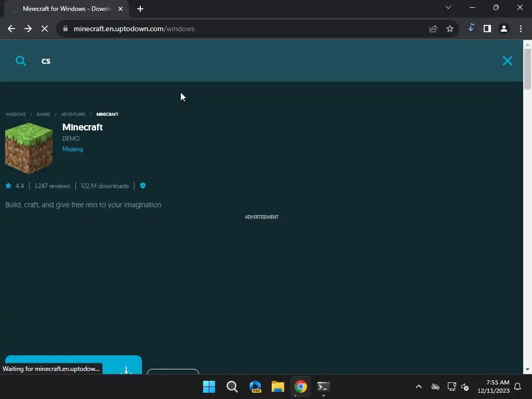Image resolution: width=532 pixels, height=399 pixels.
Task: Open the GAMES breadcrumb link
Action: pos(43,114)
